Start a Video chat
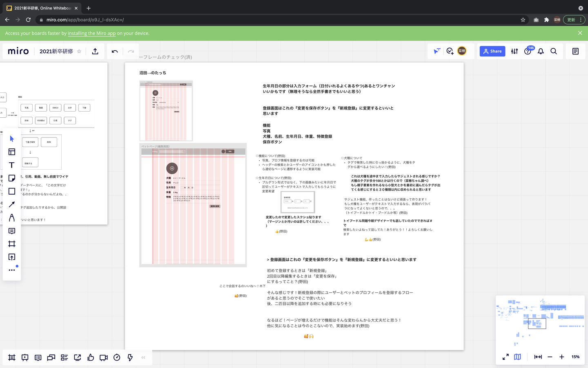This screenshot has width=588, height=368. (104, 358)
